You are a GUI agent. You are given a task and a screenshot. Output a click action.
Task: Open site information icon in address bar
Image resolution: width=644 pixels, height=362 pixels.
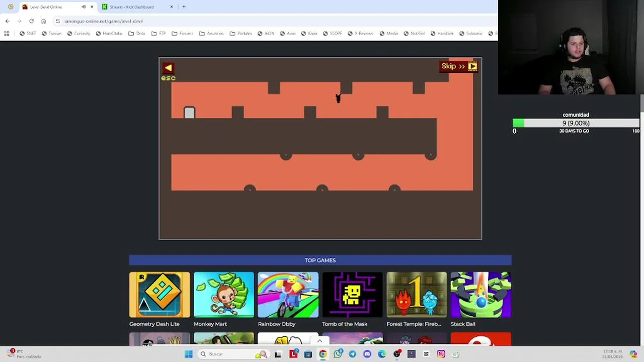click(x=58, y=21)
